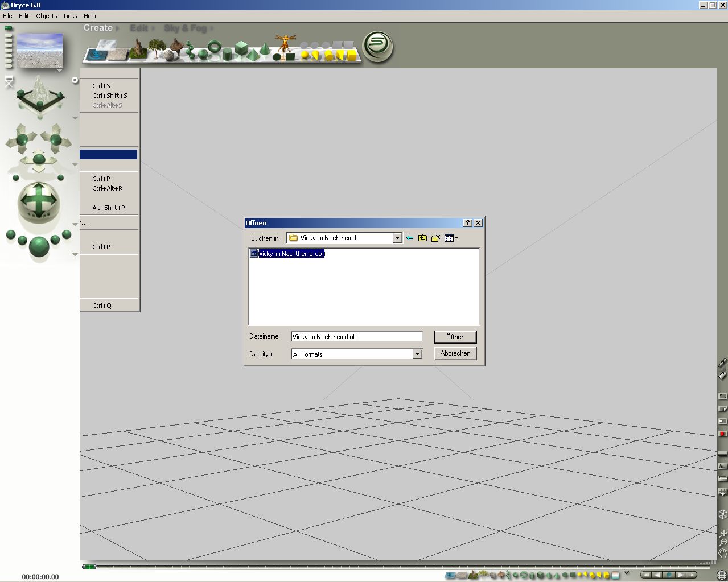
Task: Create a cylinder primitive
Action: coord(227,54)
